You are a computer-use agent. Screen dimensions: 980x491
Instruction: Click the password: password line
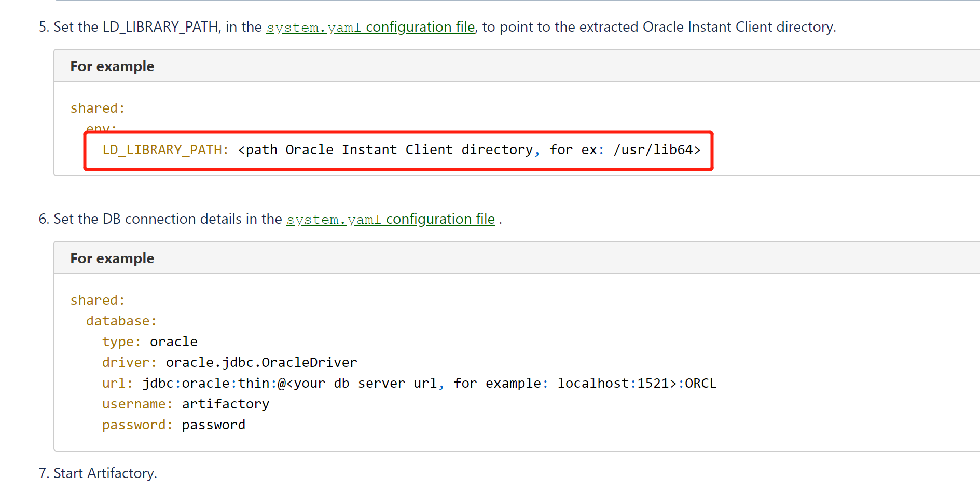[173, 425]
